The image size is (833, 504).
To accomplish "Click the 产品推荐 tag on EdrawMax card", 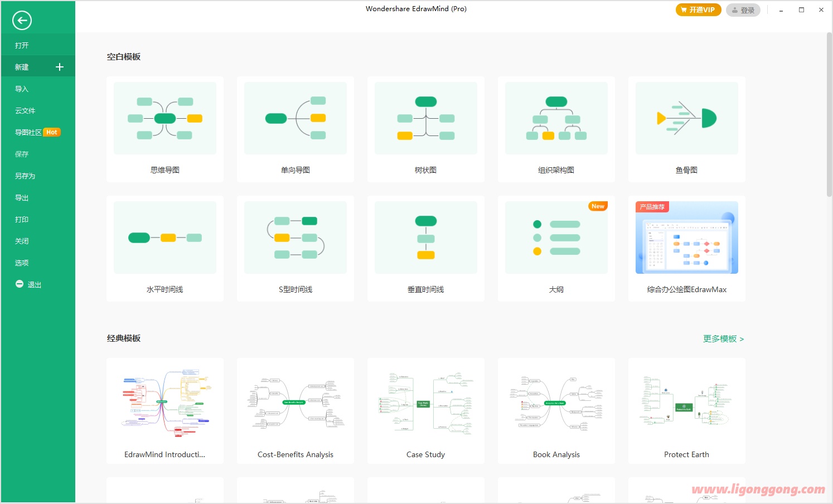I will tap(652, 207).
